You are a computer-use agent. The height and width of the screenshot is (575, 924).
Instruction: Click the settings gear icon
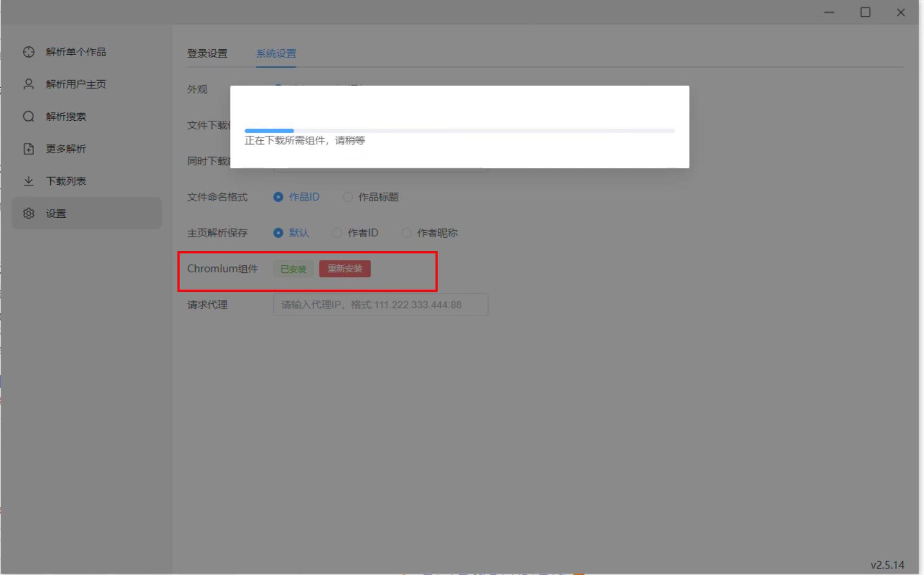[29, 213]
